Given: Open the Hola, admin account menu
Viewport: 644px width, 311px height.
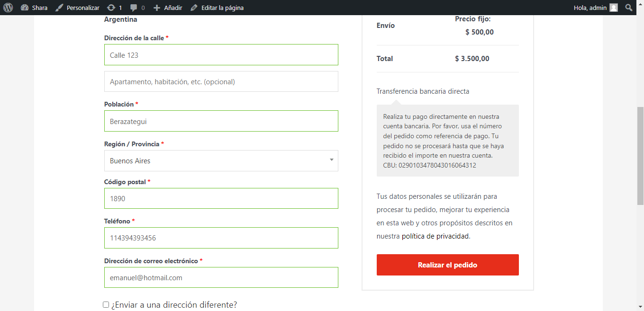Looking at the screenshot, I should (590, 8).
